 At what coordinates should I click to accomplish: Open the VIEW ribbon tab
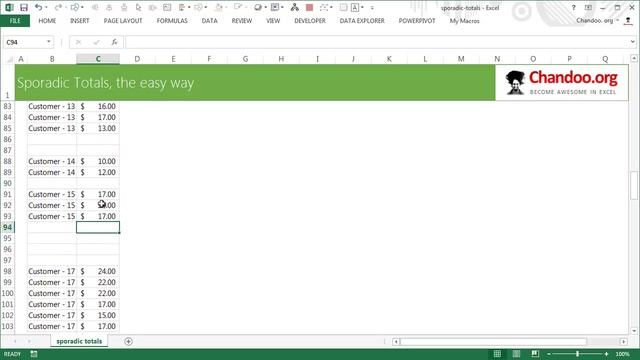(273, 21)
